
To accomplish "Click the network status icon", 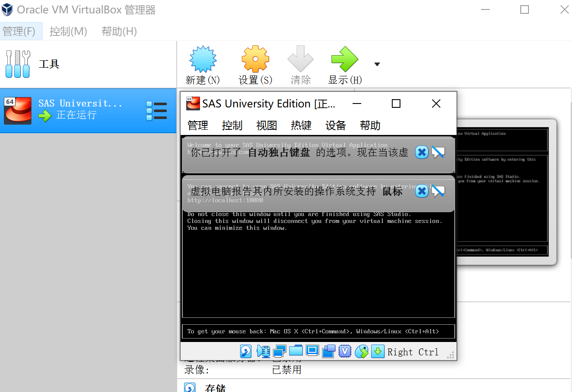I will tap(279, 351).
